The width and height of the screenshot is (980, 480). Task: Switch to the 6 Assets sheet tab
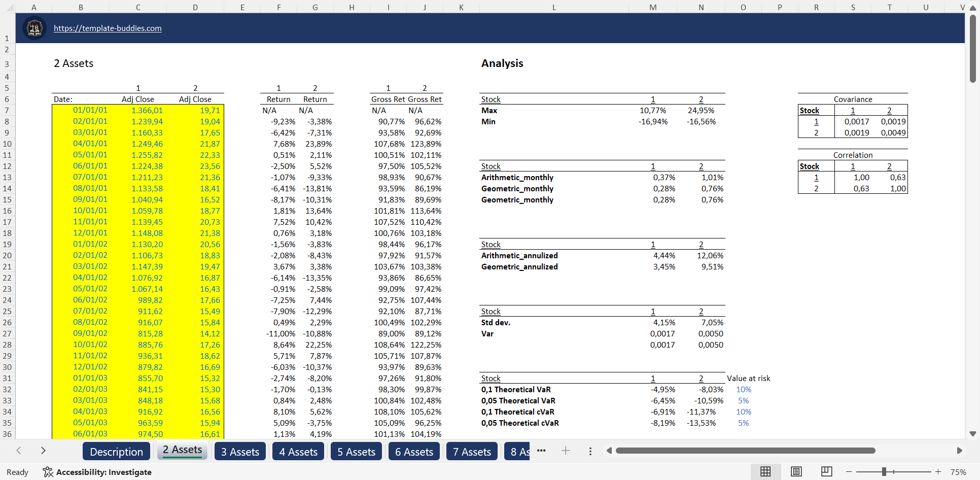414,452
